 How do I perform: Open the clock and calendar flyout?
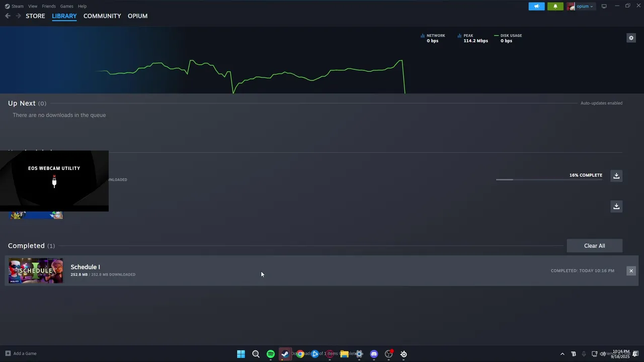click(621, 354)
